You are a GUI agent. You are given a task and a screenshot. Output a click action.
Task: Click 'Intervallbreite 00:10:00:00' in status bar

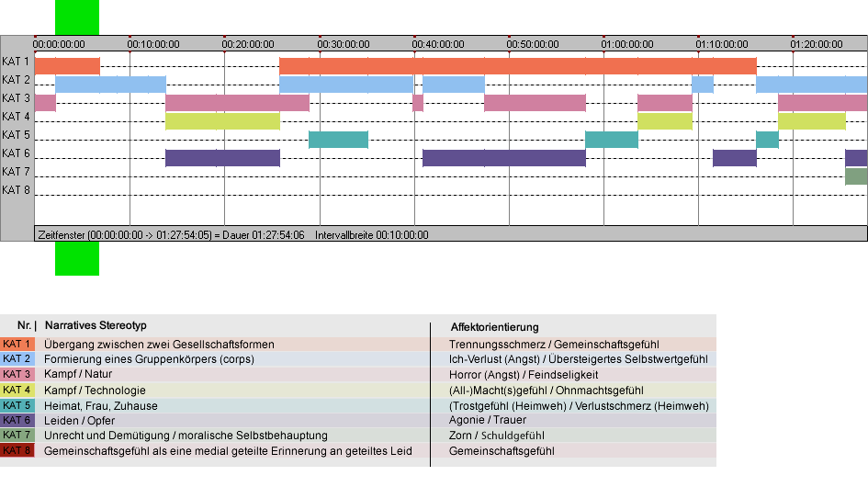tap(372, 235)
